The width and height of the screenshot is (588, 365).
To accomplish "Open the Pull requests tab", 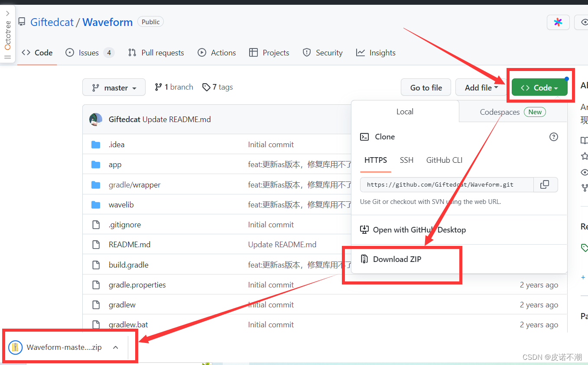I will (x=156, y=53).
